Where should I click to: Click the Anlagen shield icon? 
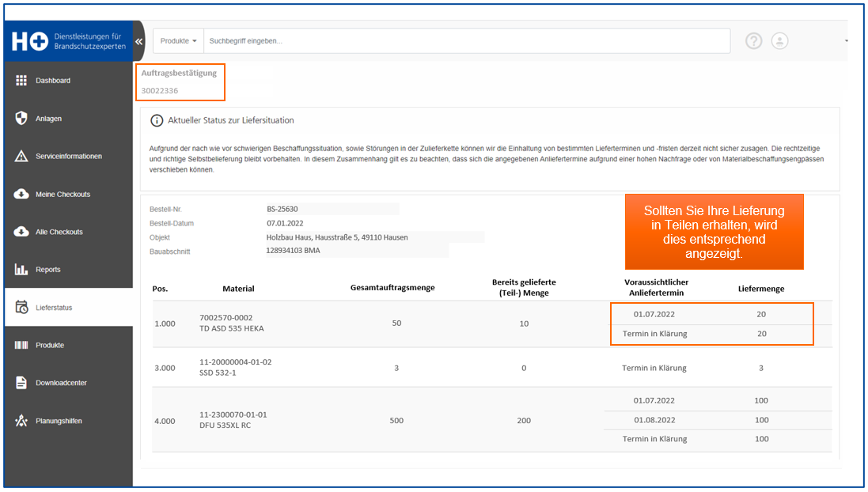click(21, 118)
